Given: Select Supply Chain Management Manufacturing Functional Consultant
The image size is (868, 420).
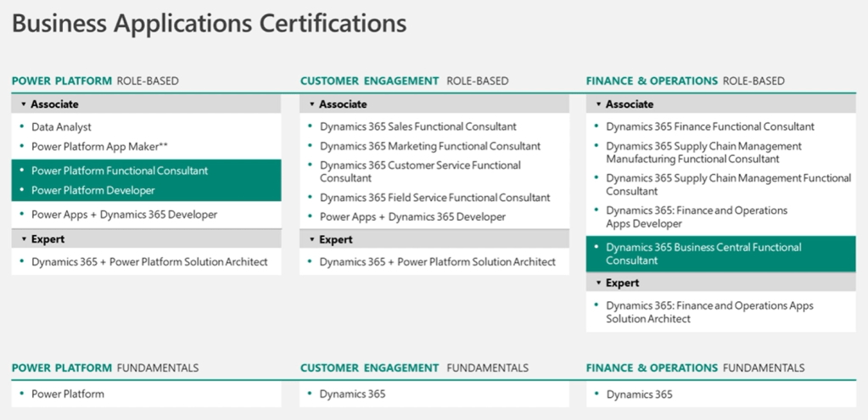Looking at the screenshot, I should (703, 153).
